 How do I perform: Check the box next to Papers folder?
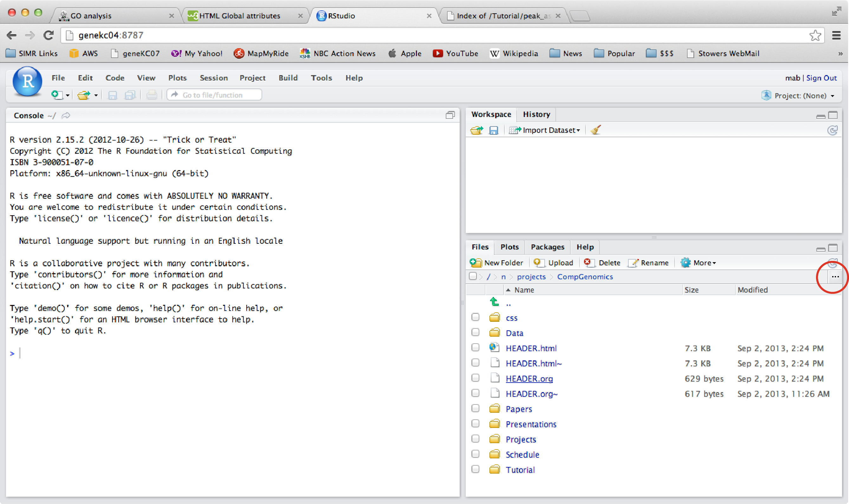click(476, 408)
